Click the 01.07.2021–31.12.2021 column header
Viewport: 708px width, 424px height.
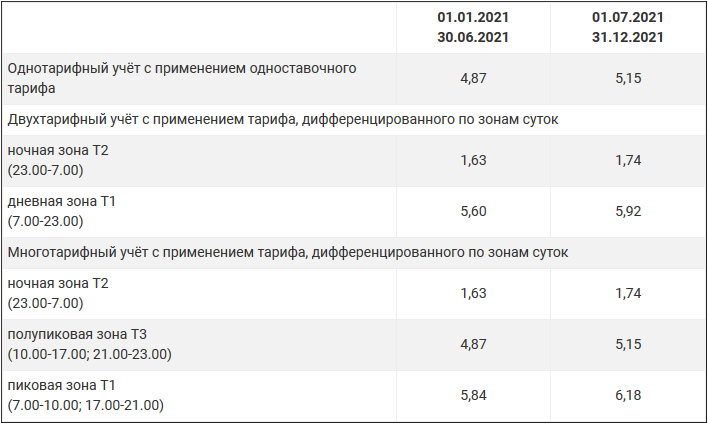pyautogui.click(x=627, y=28)
